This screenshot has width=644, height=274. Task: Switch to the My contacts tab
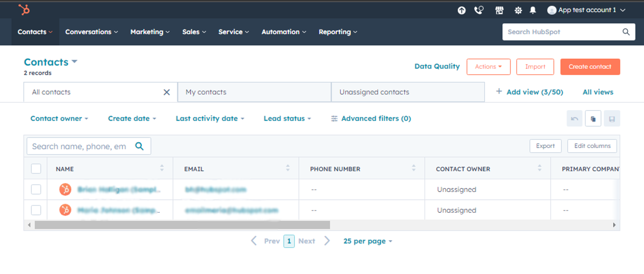(x=254, y=92)
